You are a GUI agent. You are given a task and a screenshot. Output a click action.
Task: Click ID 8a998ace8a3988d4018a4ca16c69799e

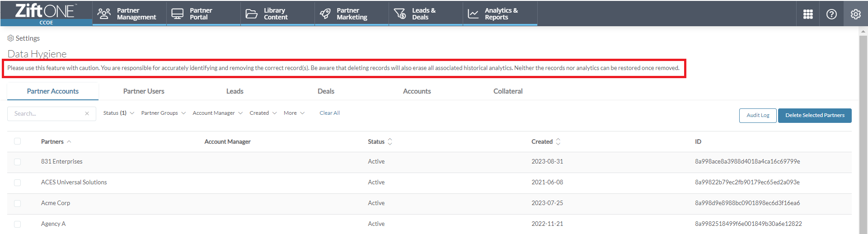(x=747, y=162)
